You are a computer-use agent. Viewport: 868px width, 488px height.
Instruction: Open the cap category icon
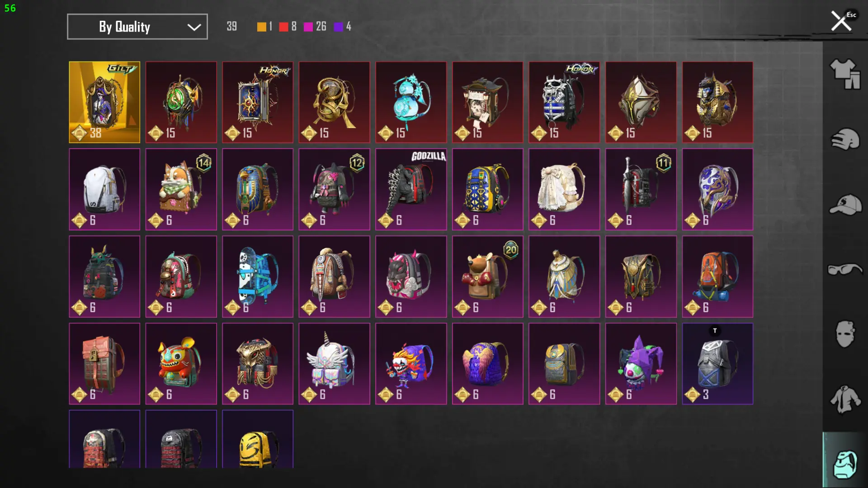(845, 205)
